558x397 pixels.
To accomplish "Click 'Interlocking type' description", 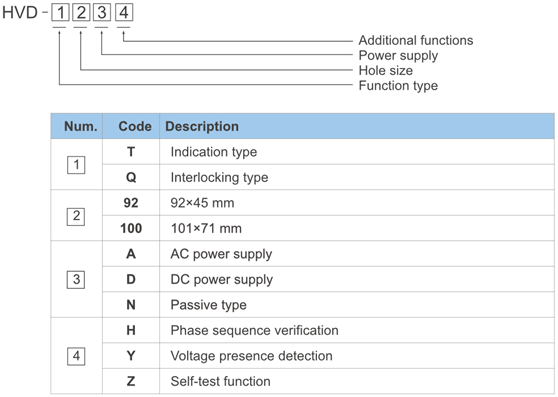I will (219, 177).
